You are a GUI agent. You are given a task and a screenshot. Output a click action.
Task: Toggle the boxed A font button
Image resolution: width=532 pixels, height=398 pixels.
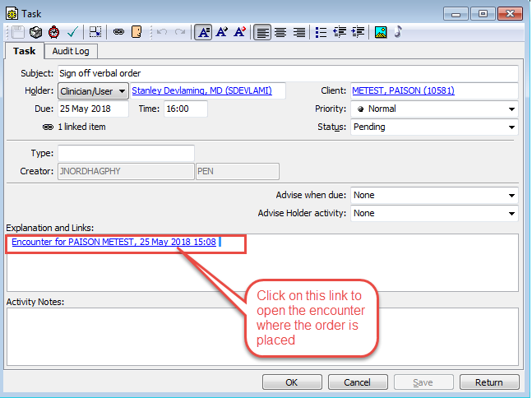click(x=203, y=32)
